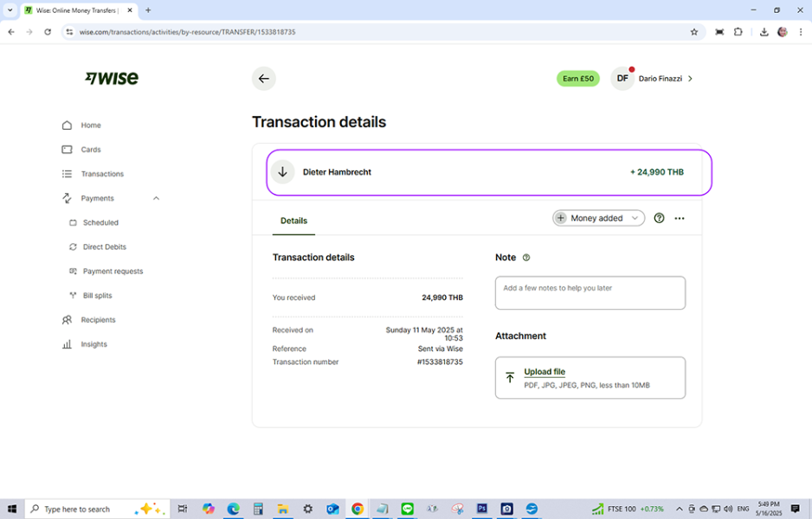Screen dimensions: 812x519
Task: Click the browser back button
Action: coord(11,32)
